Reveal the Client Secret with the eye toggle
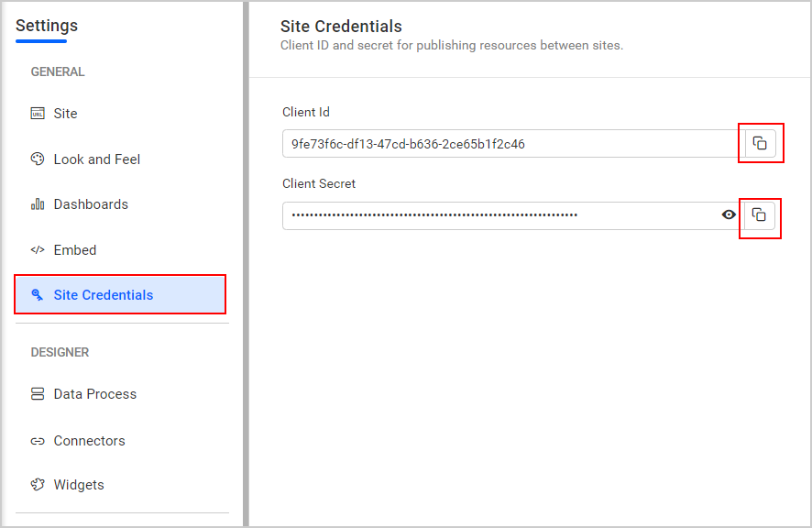The image size is (812, 528). (729, 214)
